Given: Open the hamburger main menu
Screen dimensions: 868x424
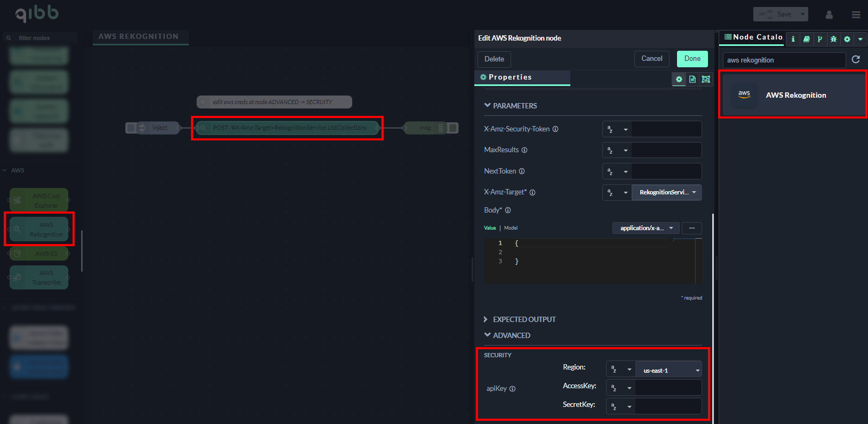Looking at the screenshot, I should [x=856, y=14].
